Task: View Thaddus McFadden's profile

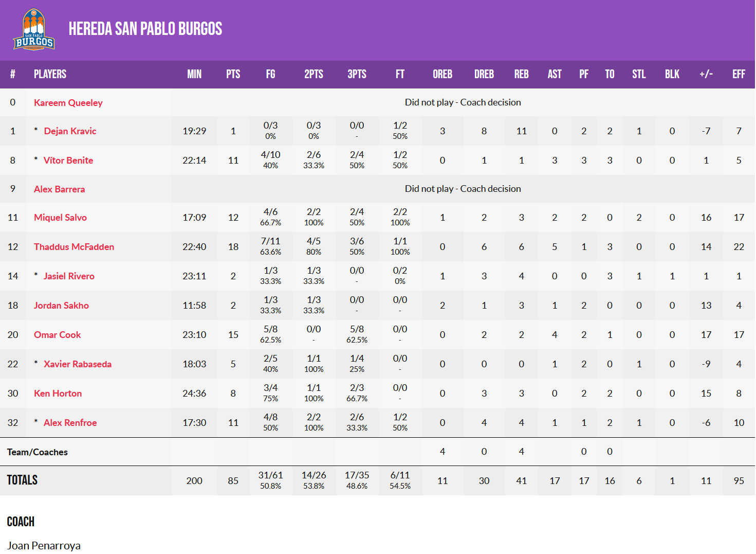Action: click(x=74, y=247)
